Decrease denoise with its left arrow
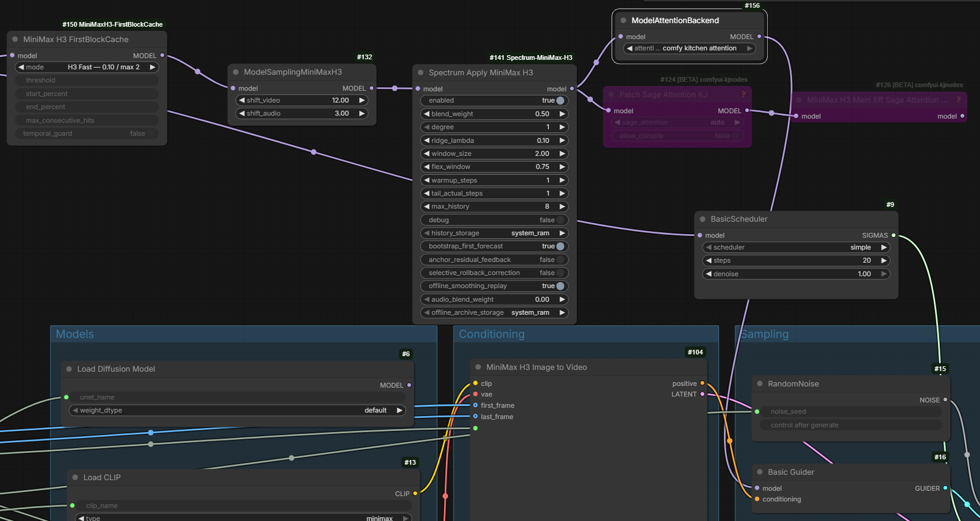The image size is (980, 521). click(708, 274)
